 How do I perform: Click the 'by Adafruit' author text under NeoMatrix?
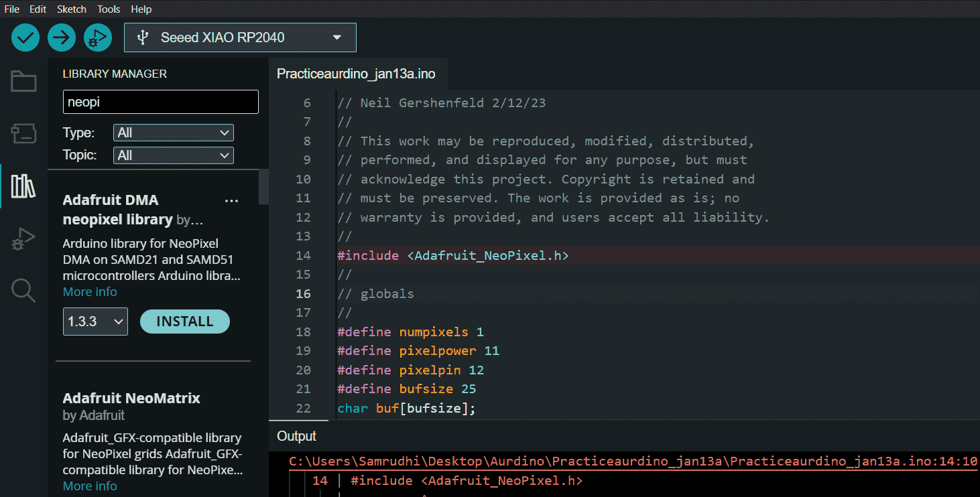pos(94,415)
